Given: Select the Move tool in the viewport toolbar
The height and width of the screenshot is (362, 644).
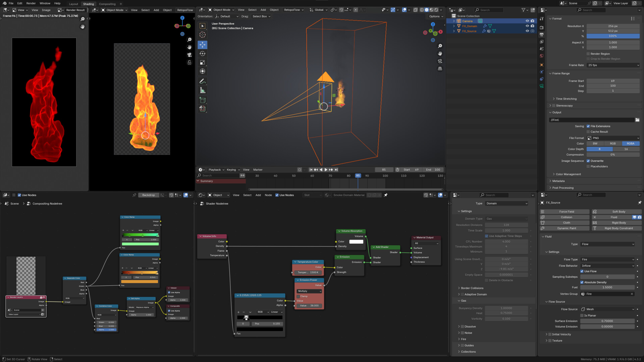Looking at the screenshot, I should pos(203,45).
